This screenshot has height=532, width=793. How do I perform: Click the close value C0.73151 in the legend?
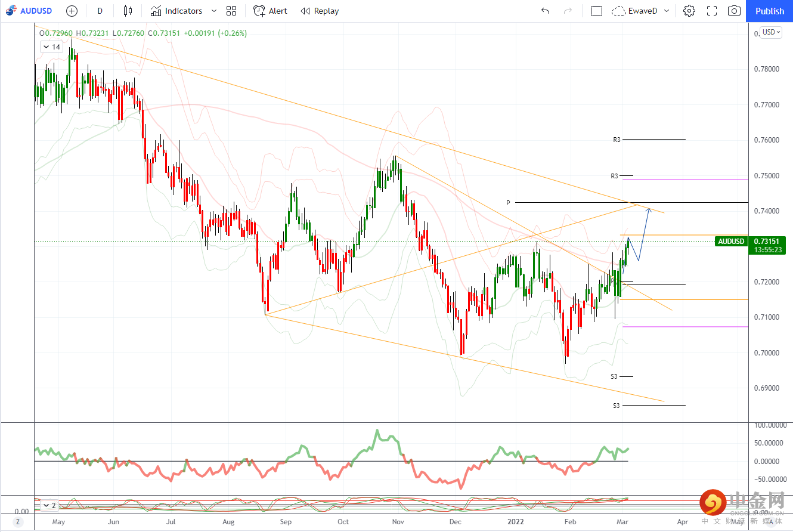click(x=165, y=33)
